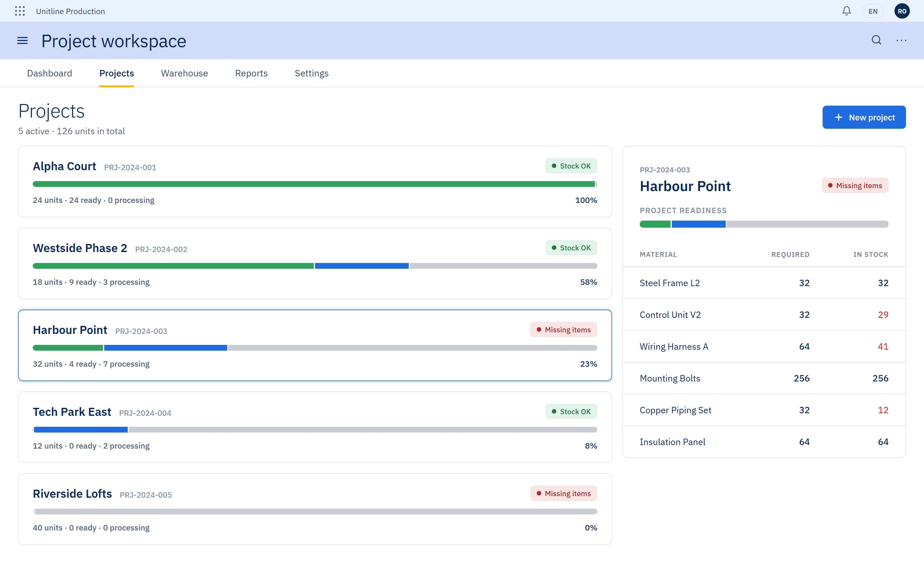The image size is (924, 578).
Task: Select the Insulation Panel row
Action: pos(764,442)
